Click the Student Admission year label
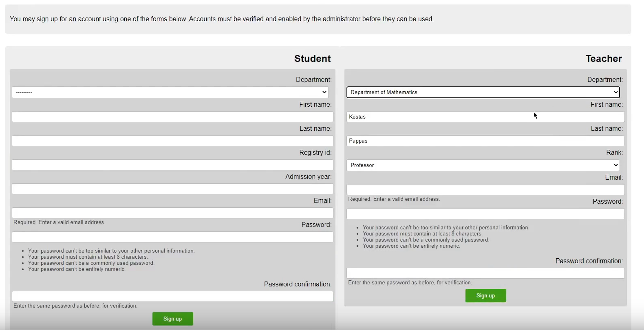Image resolution: width=644 pixels, height=330 pixels. coord(309,176)
